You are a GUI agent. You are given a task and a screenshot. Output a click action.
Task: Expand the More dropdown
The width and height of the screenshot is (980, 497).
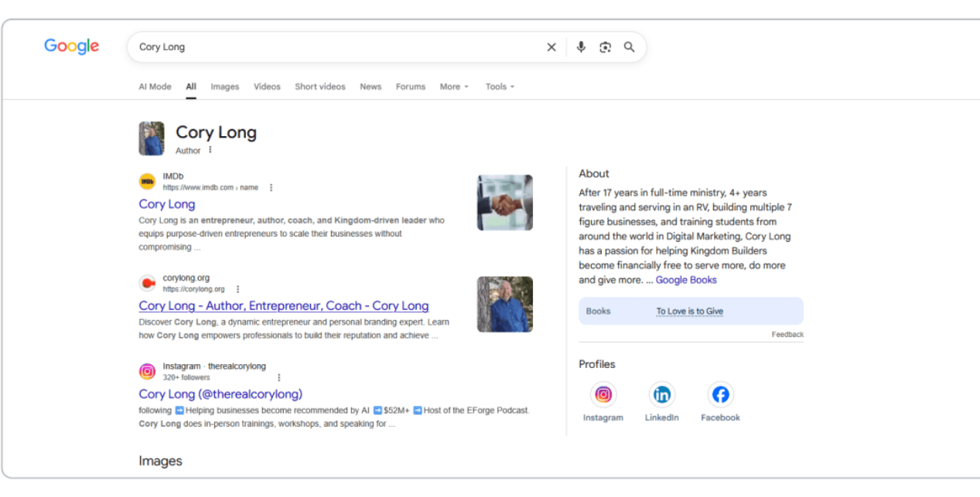click(454, 87)
